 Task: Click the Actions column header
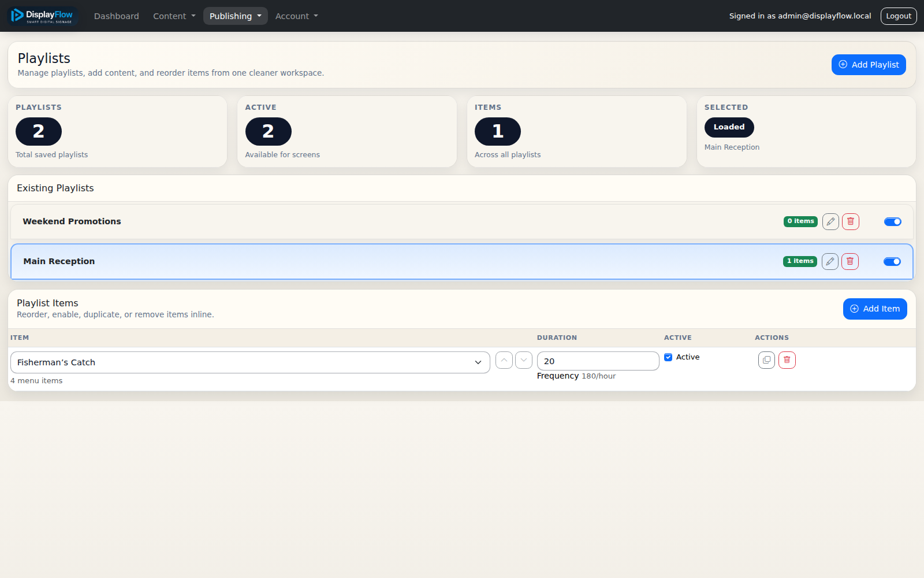coord(772,338)
